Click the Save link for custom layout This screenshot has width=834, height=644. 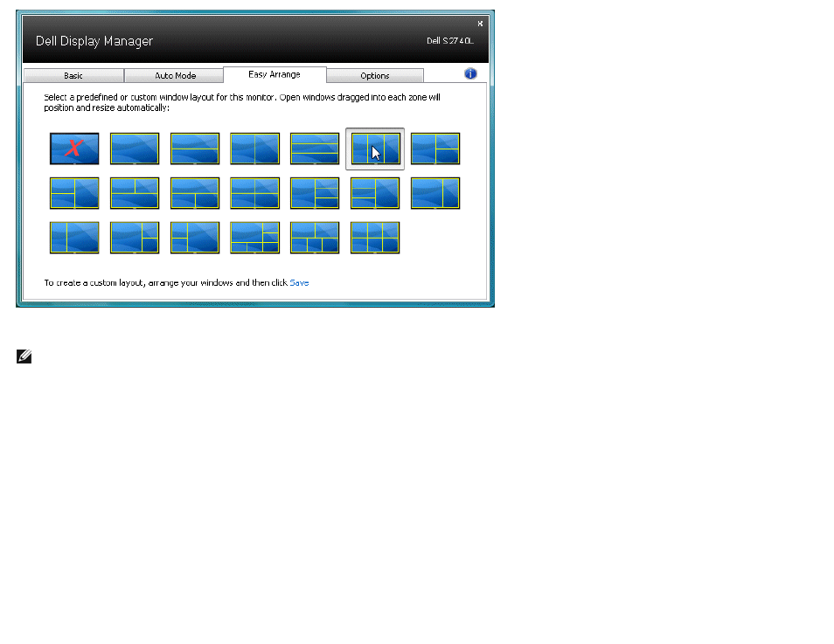pyautogui.click(x=299, y=283)
